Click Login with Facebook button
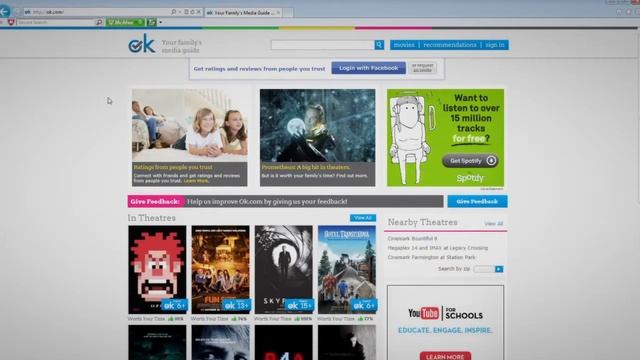Screen dimensions: 640x360 pos(369,68)
